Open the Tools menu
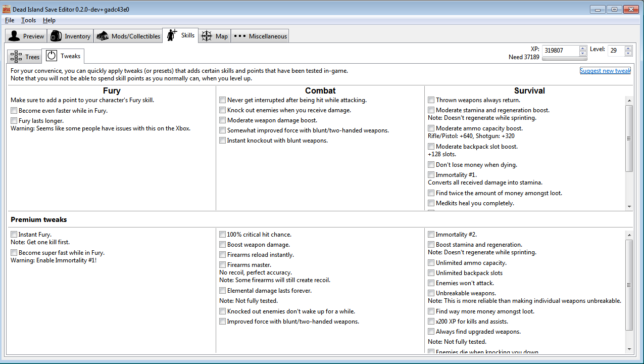This screenshot has height=364, width=644. pyautogui.click(x=28, y=20)
